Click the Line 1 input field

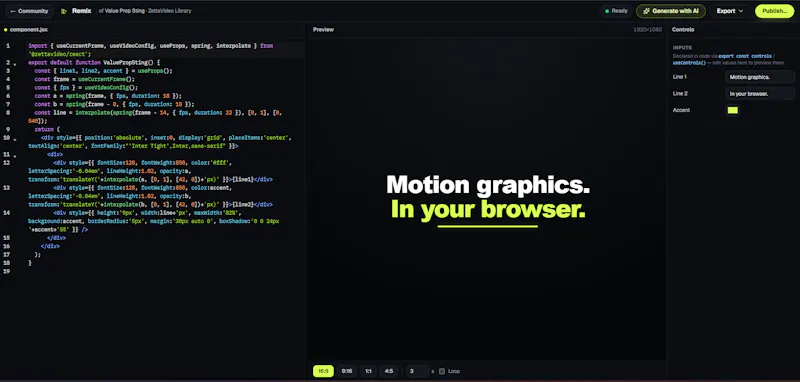pyautogui.click(x=760, y=77)
